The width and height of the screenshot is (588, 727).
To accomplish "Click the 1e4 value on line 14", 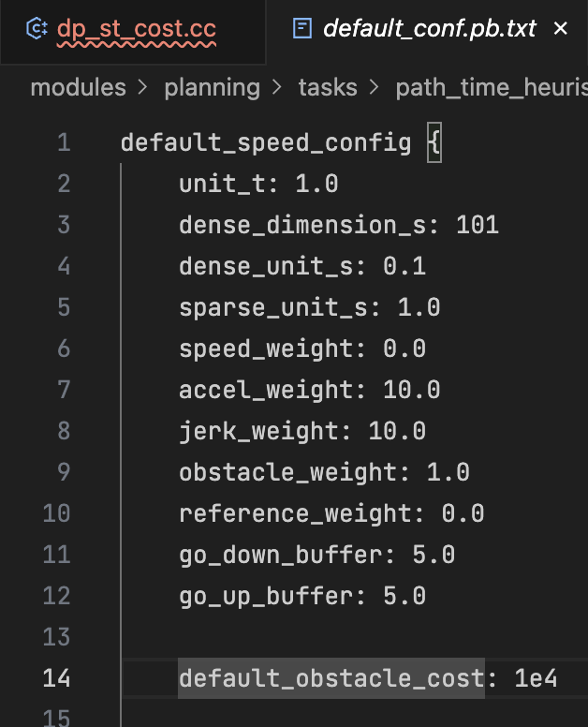I will pos(536,678).
